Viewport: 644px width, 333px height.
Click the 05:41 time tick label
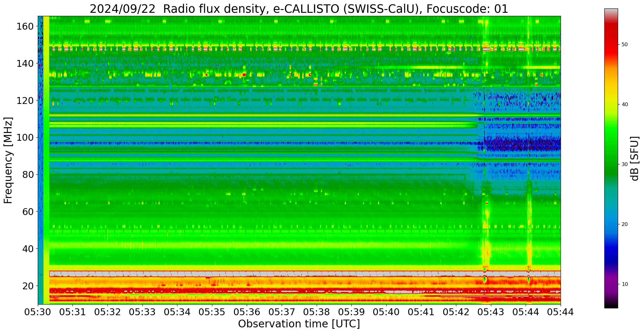421,312
